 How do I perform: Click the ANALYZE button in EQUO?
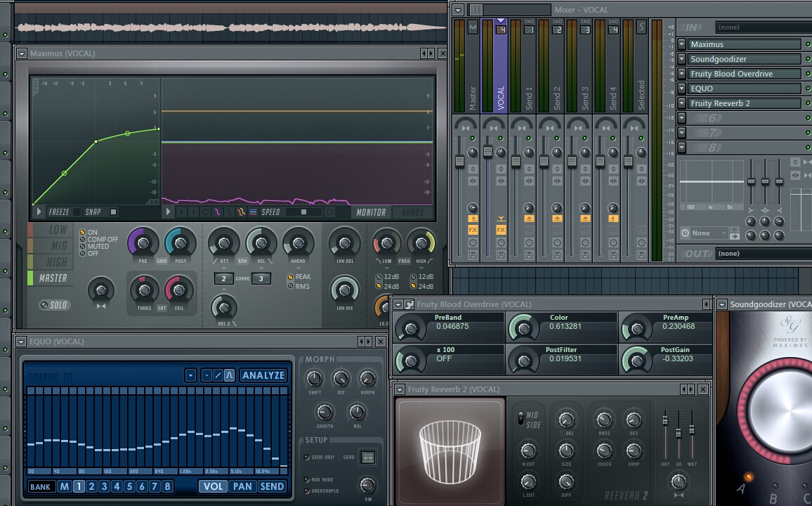(x=263, y=375)
